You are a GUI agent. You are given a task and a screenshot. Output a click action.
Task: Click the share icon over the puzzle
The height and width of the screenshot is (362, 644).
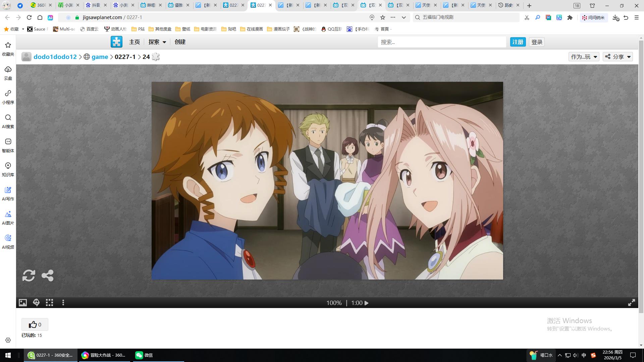[47, 276]
